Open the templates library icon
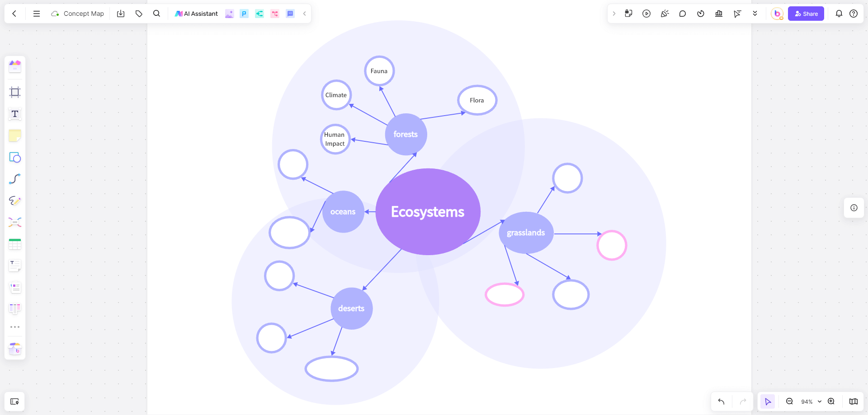Viewport: 868px width, 415px height. pyautogui.click(x=15, y=66)
